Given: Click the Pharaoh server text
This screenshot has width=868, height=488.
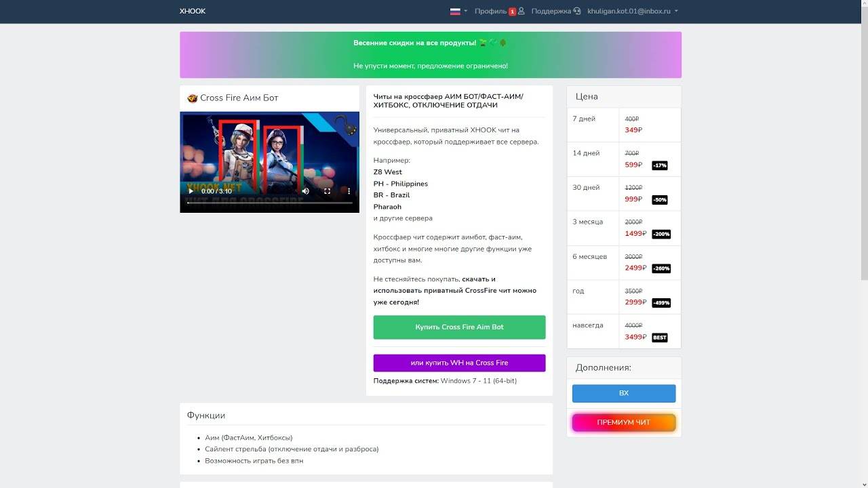Looking at the screenshot, I should (387, 207).
